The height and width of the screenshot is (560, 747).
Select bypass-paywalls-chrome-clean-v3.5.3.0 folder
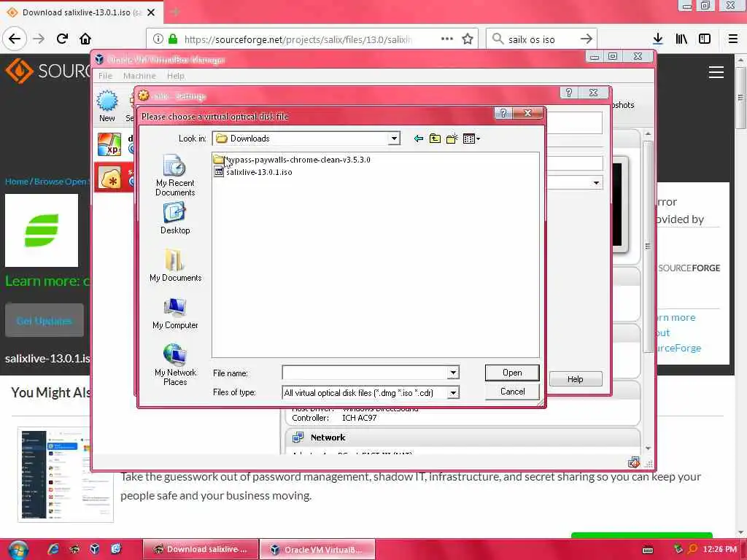coord(292,160)
